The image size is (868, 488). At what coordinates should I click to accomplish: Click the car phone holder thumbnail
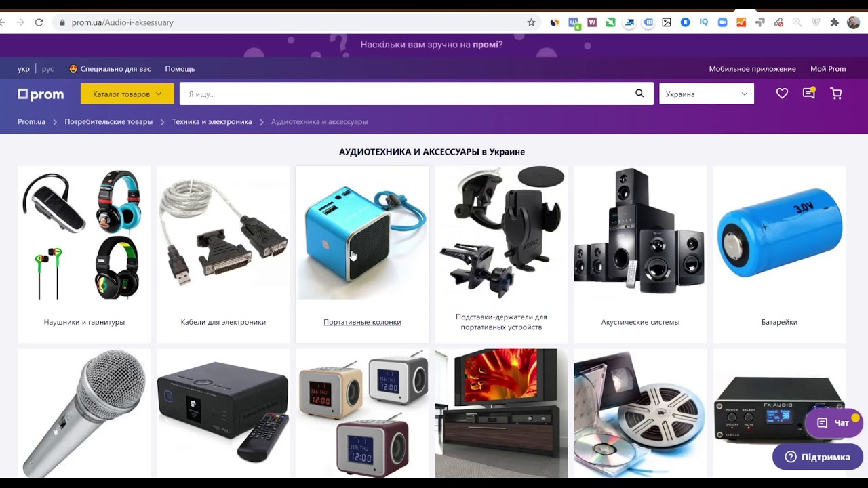[x=501, y=233]
